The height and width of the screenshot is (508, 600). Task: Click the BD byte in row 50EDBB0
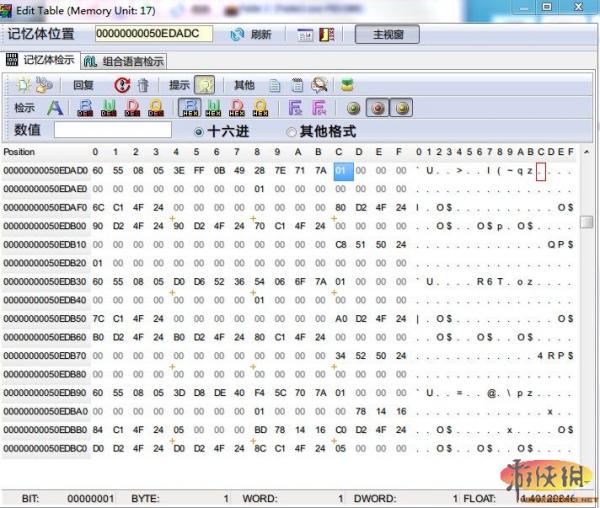[260, 430]
